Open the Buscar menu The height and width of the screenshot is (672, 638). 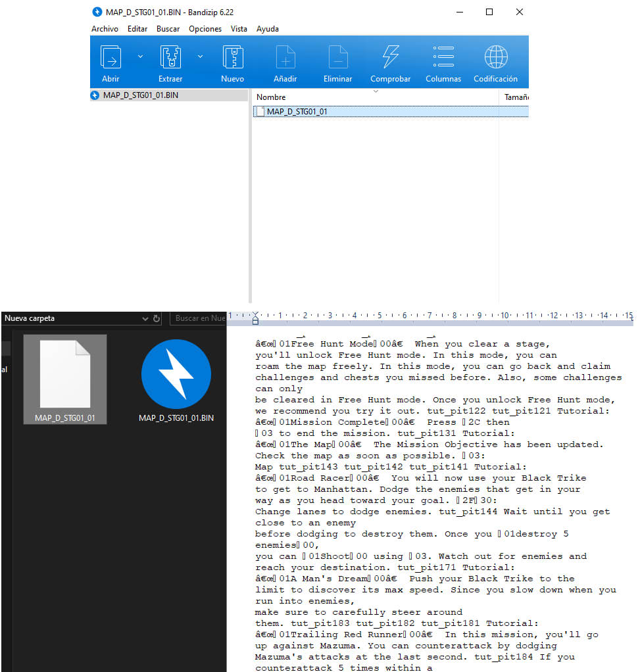pyautogui.click(x=168, y=29)
